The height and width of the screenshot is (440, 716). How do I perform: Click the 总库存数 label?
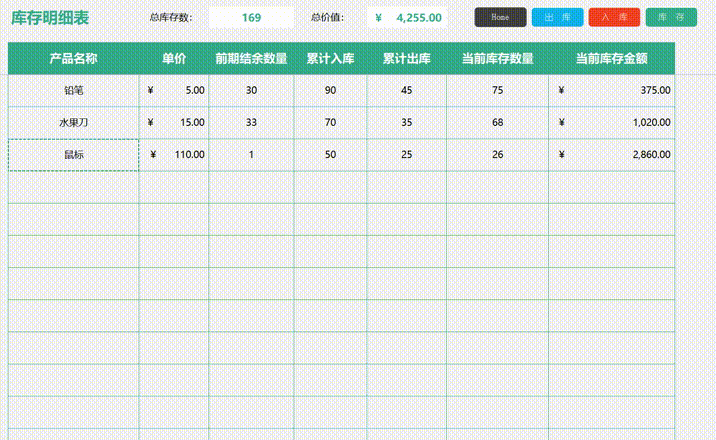click(171, 18)
